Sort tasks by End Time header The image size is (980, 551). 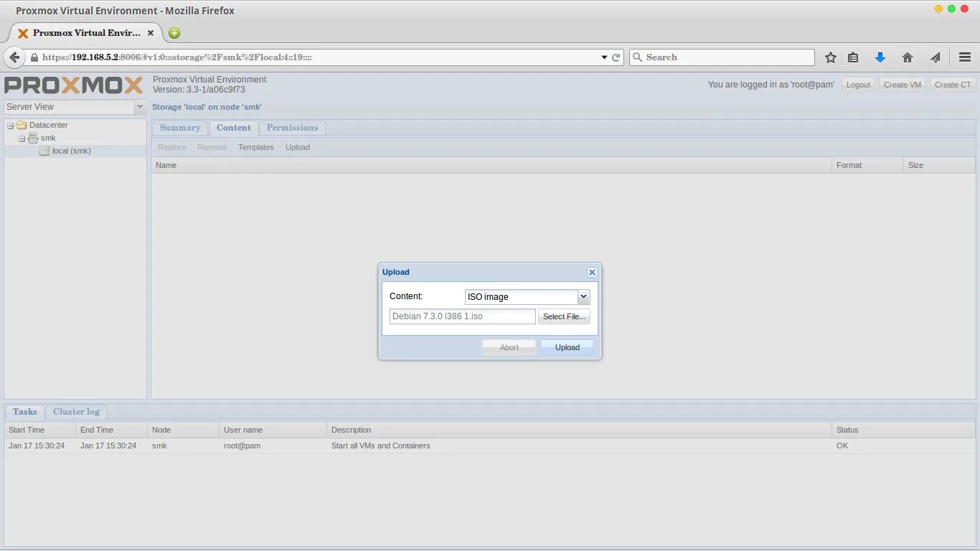[111, 430]
